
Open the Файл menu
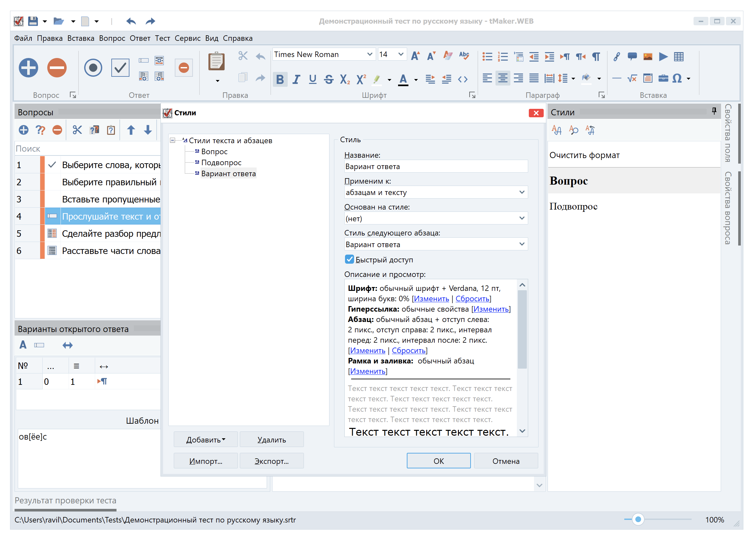tap(23, 38)
